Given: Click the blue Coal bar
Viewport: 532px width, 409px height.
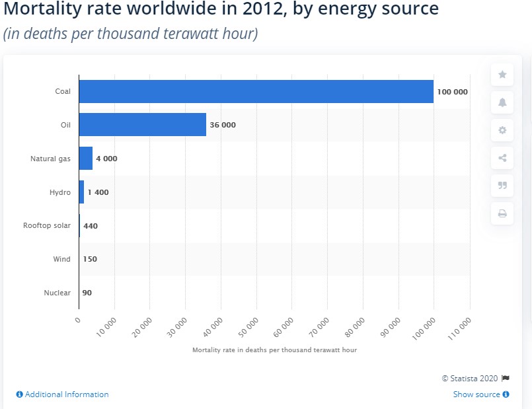Looking at the screenshot, I should tap(256, 91).
